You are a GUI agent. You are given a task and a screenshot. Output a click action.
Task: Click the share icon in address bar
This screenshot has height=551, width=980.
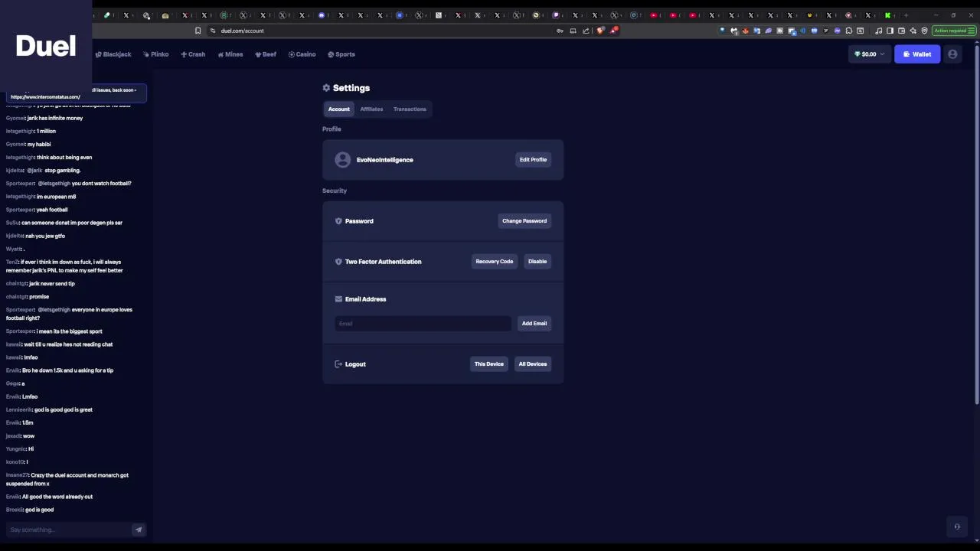pyautogui.click(x=586, y=31)
